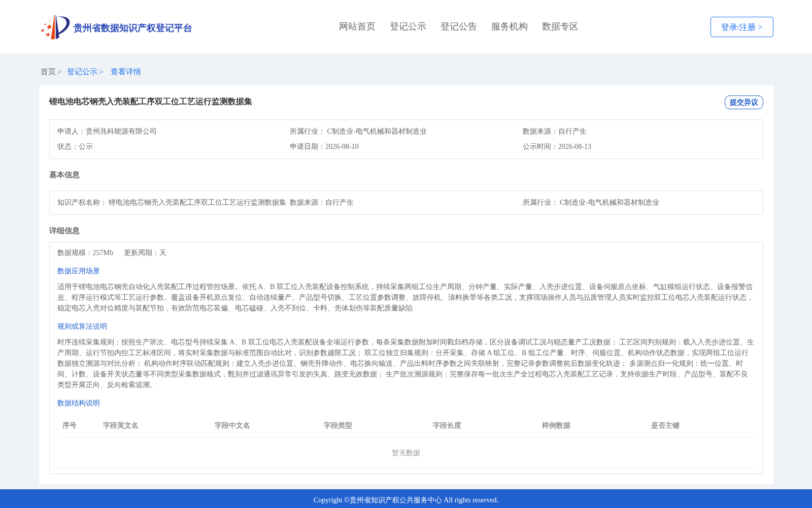Viewport: 812px width, 508px height.
Task: Open 数据专区 in the top menu
Action: click(x=560, y=26)
